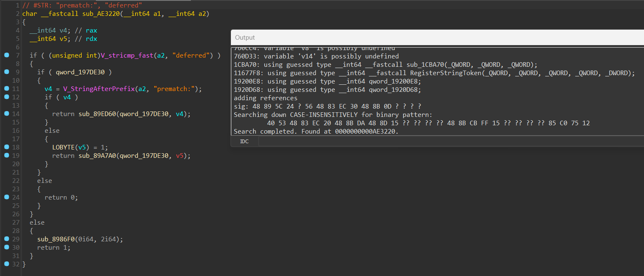Select the Output panel title
644x276 pixels.
pyautogui.click(x=245, y=38)
